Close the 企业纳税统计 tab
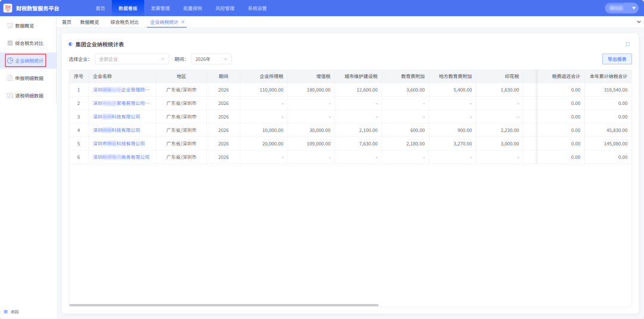644x319 pixels. pos(183,21)
